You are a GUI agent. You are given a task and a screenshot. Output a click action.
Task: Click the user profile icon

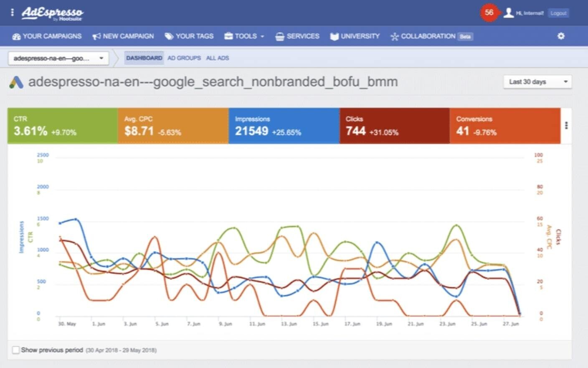click(508, 13)
